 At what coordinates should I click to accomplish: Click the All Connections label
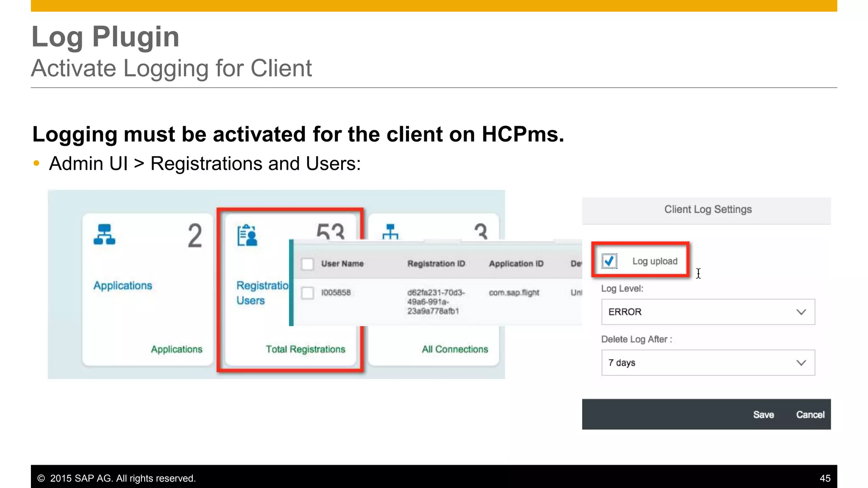point(455,349)
